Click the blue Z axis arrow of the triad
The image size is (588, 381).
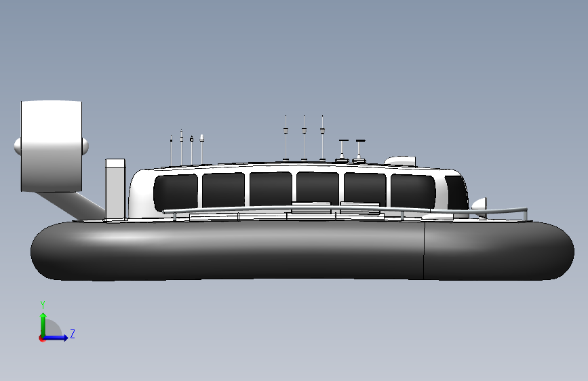(x=56, y=338)
